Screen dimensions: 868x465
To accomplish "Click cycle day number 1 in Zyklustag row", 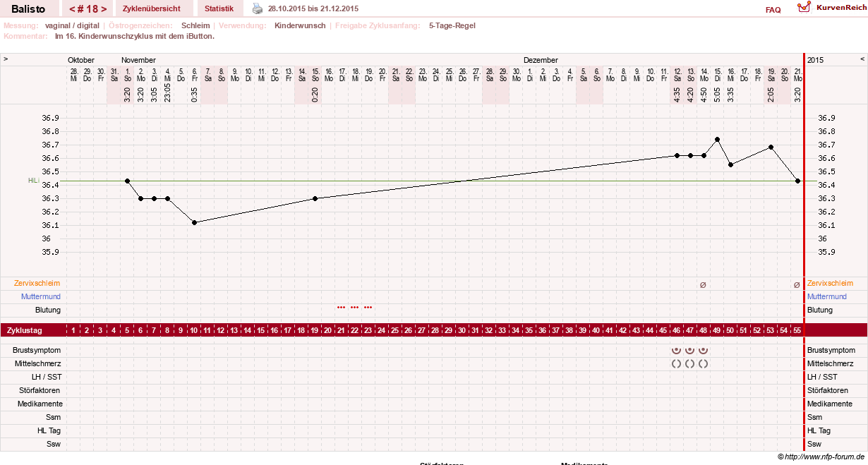I will point(73,330).
